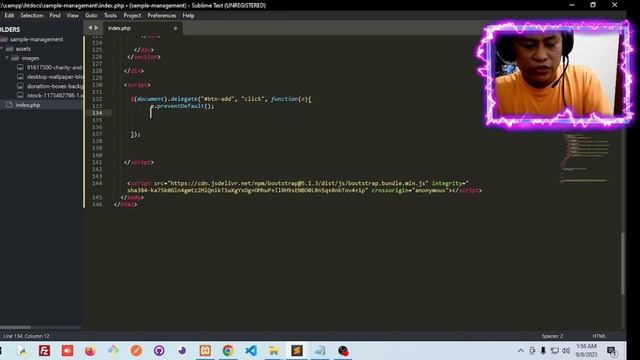Open the Edit menu

pyautogui.click(x=9, y=16)
